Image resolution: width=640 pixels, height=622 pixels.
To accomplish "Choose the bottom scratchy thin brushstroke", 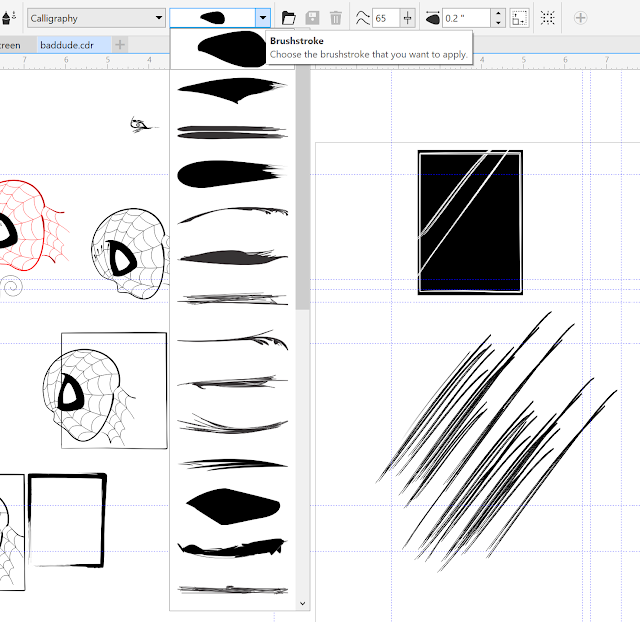I will tap(233, 590).
